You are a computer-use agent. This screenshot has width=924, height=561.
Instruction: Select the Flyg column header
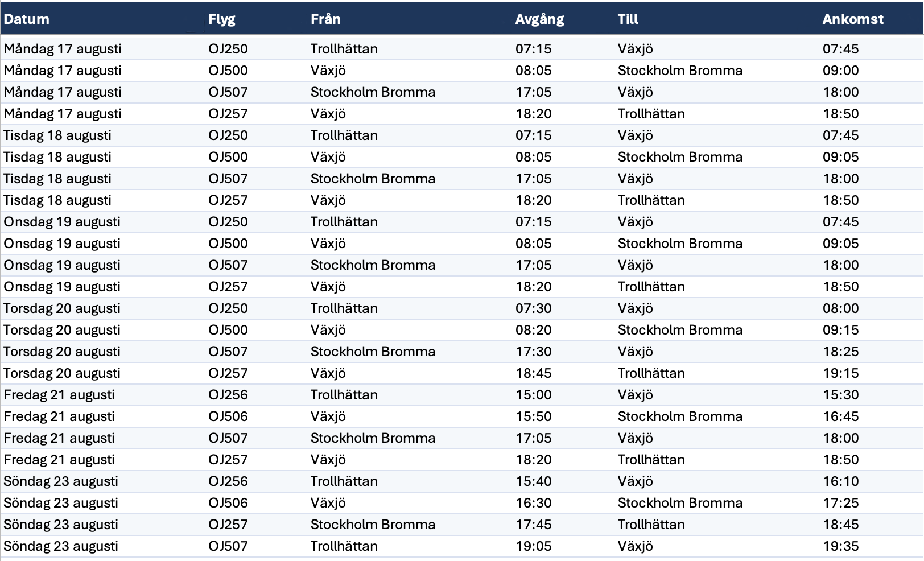pyautogui.click(x=221, y=19)
